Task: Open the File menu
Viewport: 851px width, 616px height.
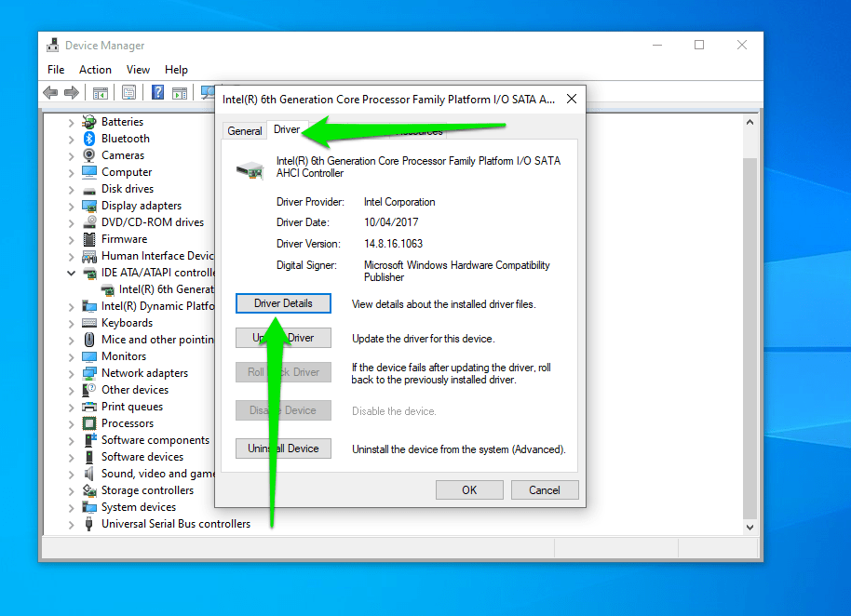Action: (x=56, y=70)
